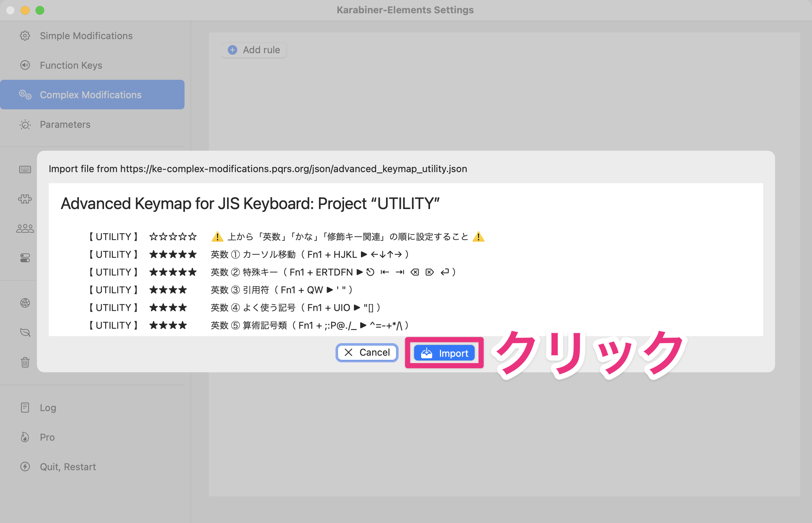Screen dimensions: 812x523
Task: Click the toggle switches icon in sidebar
Action: [25, 258]
